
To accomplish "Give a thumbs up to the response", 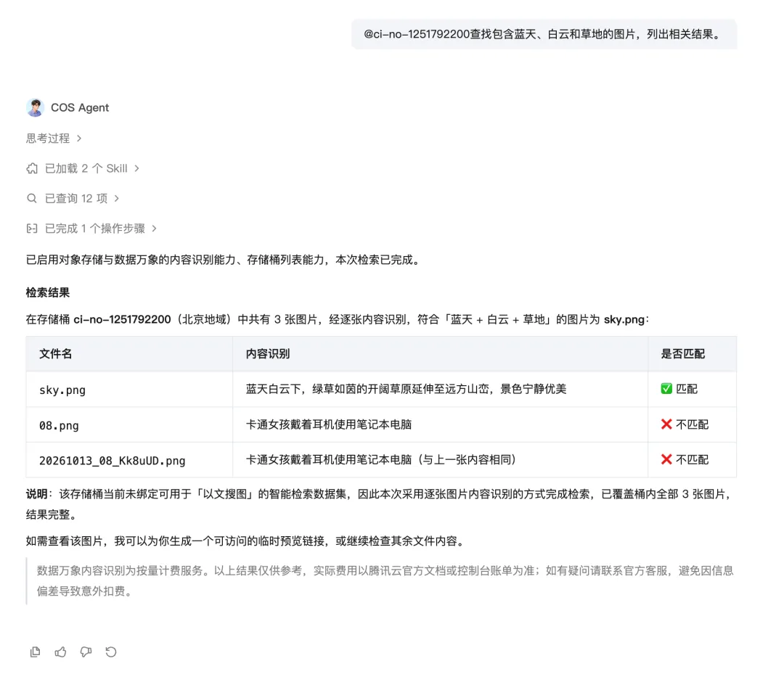I will click(60, 652).
